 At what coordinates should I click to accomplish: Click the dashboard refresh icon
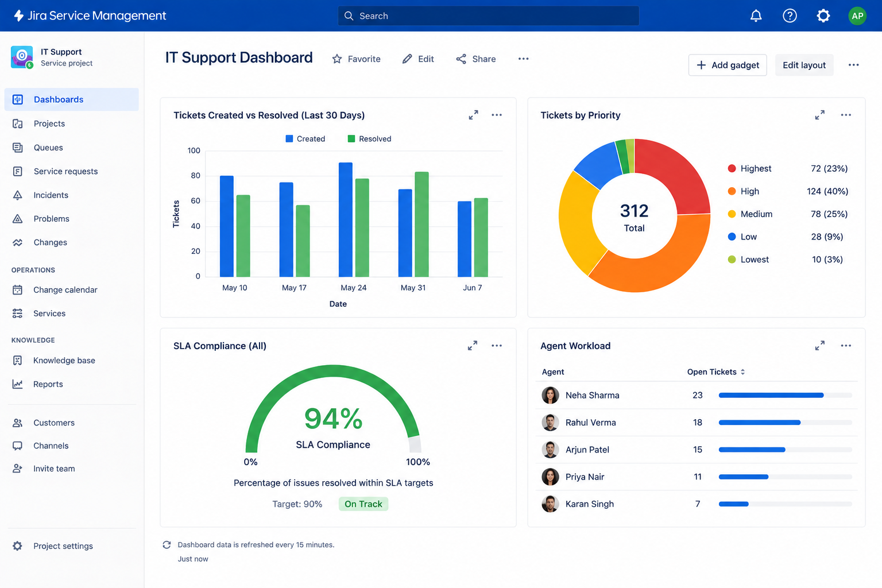(x=167, y=545)
